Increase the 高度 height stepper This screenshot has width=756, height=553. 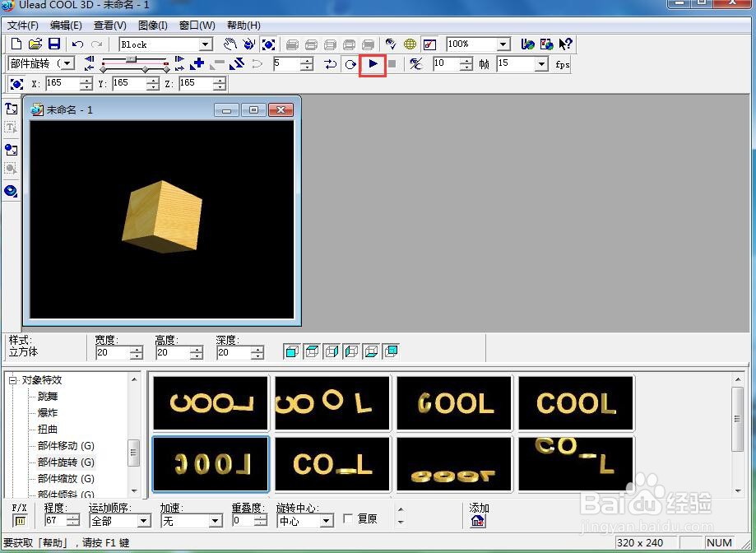(197, 350)
